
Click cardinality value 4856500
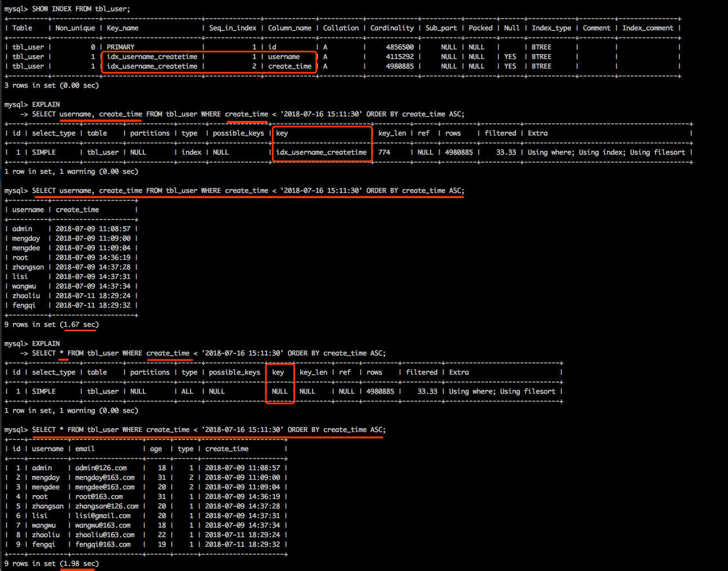[400, 47]
